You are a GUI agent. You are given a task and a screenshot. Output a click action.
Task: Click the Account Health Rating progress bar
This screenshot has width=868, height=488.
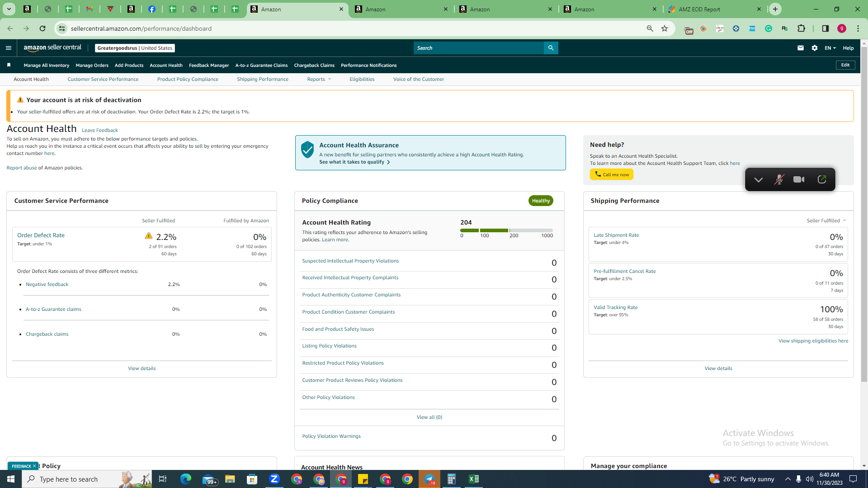506,230
